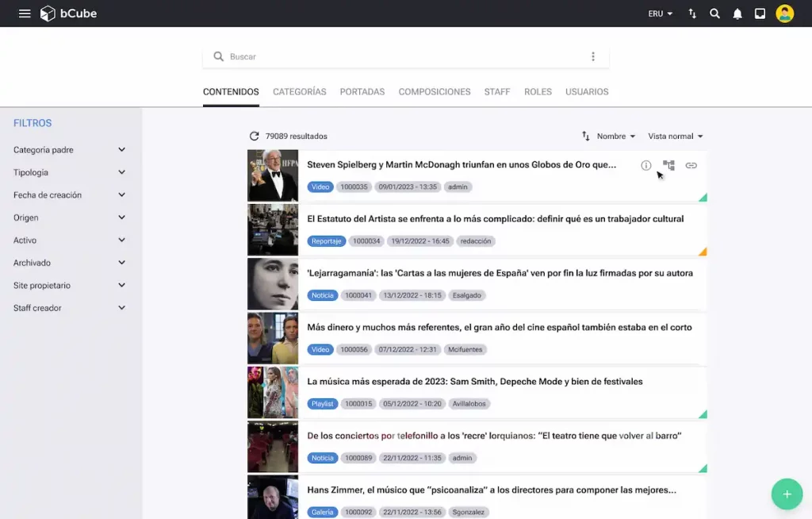812x519 pixels.
Task: Show info for Steven Spielberg article
Action: [x=646, y=166]
